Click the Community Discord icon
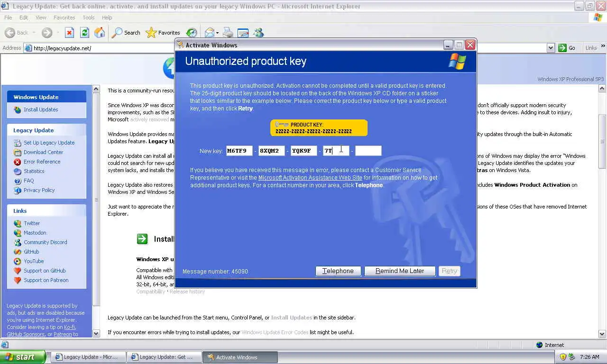The height and width of the screenshot is (364, 607). tap(18, 242)
